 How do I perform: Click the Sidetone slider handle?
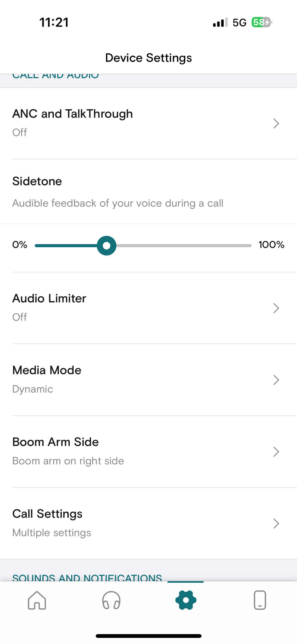pyautogui.click(x=107, y=245)
